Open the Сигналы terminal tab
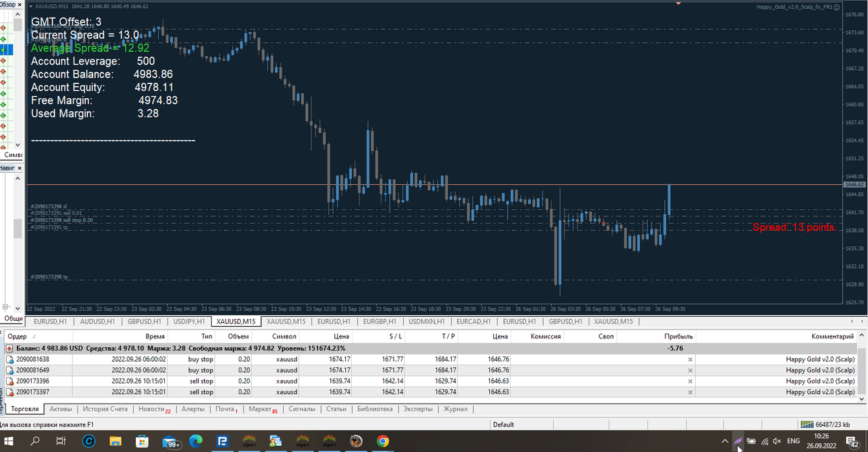Screen dimensions: 868x452 point(301,409)
